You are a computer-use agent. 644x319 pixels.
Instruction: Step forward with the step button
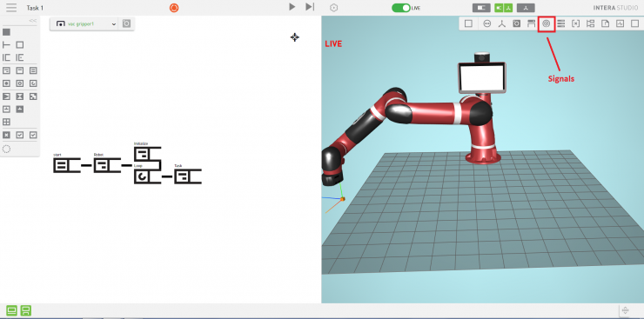click(310, 7)
